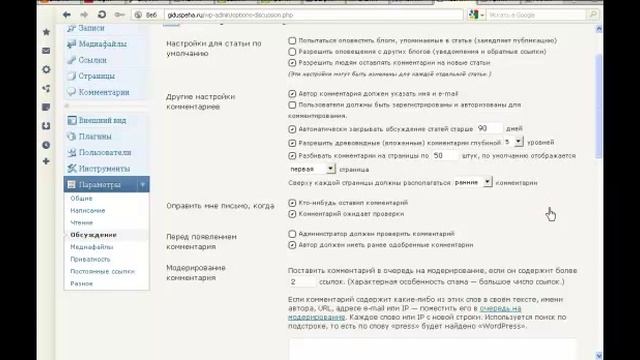
Task: Open Плагины via its plug icon
Action: pyautogui.click(x=71, y=136)
